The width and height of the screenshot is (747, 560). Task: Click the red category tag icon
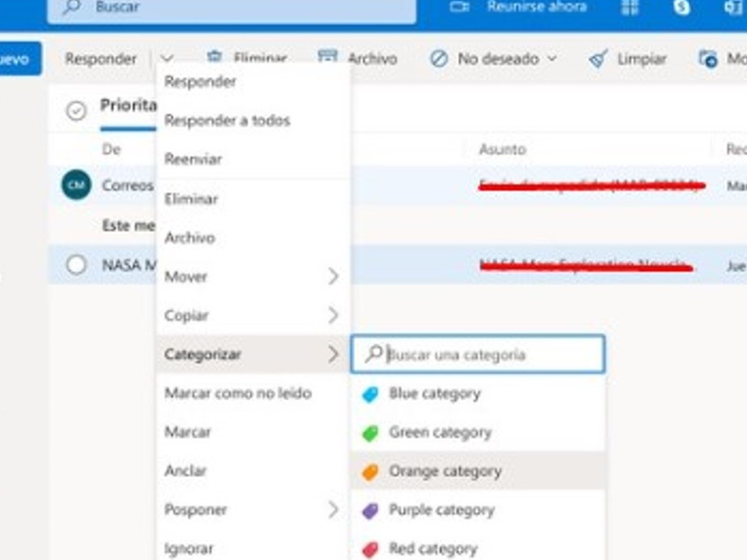click(371, 550)
